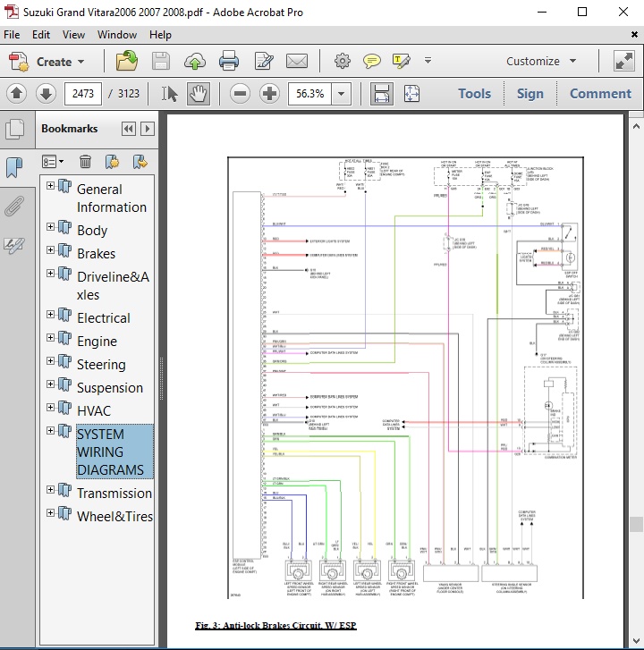Screen dimensions: 644x650
Task: Select the Transmission bookmark
Action: [114, 494]
